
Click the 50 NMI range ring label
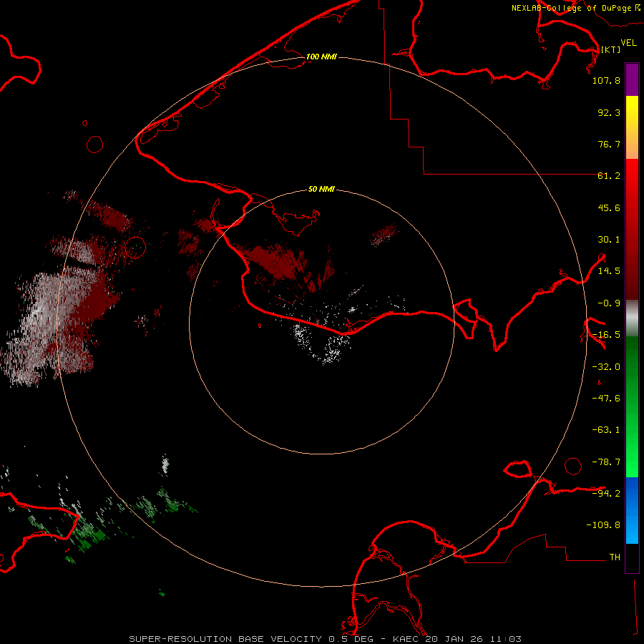[x=321, y=189]
